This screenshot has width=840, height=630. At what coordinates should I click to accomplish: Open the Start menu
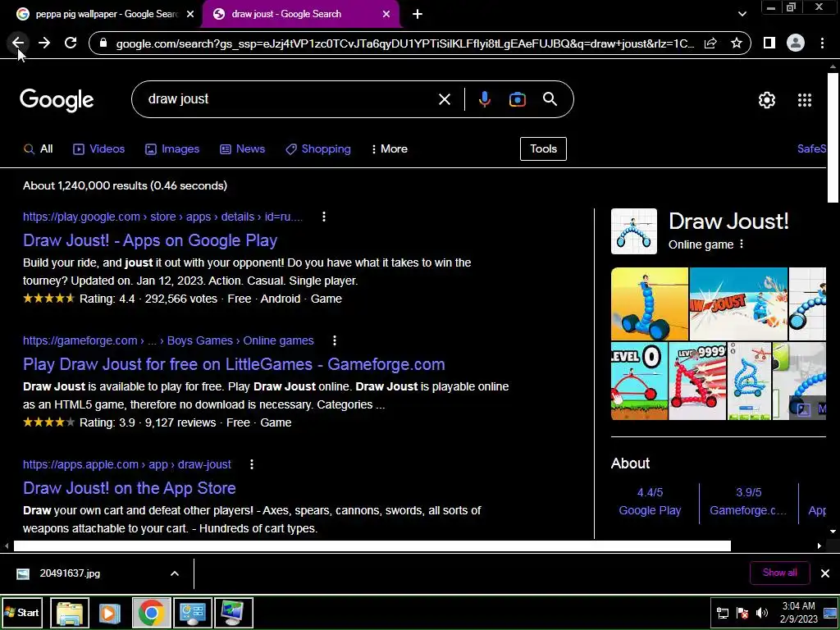(x=22, y=612)
